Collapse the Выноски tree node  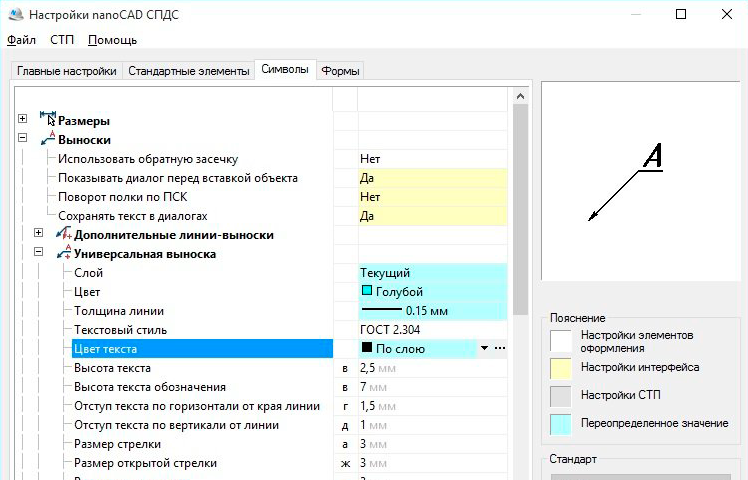[22, 137]
